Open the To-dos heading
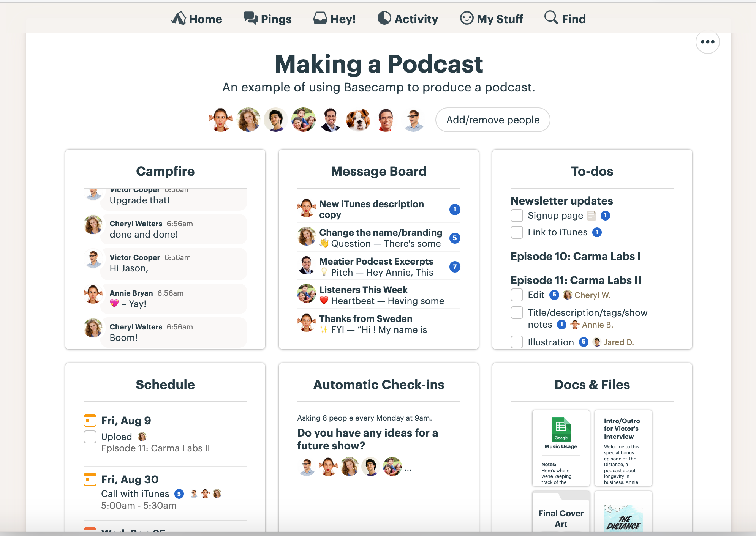 click(x=592, y=171)
